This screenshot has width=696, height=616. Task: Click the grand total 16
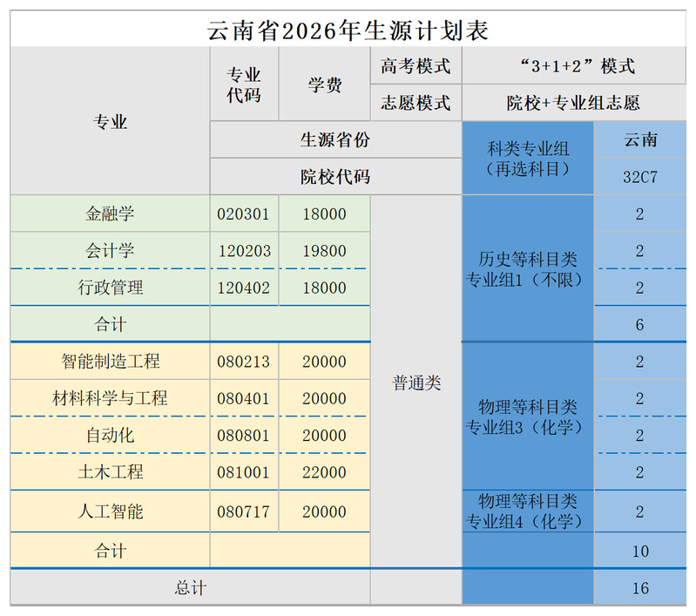[640, 588]
